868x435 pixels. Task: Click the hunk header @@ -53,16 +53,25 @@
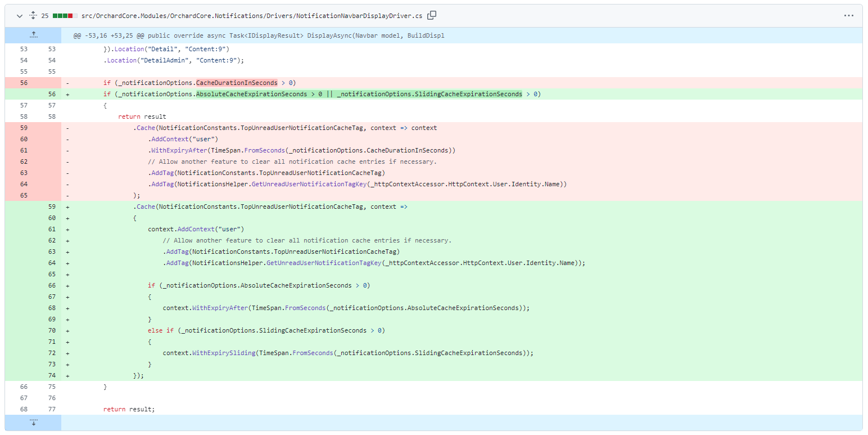tap(259, 35)
